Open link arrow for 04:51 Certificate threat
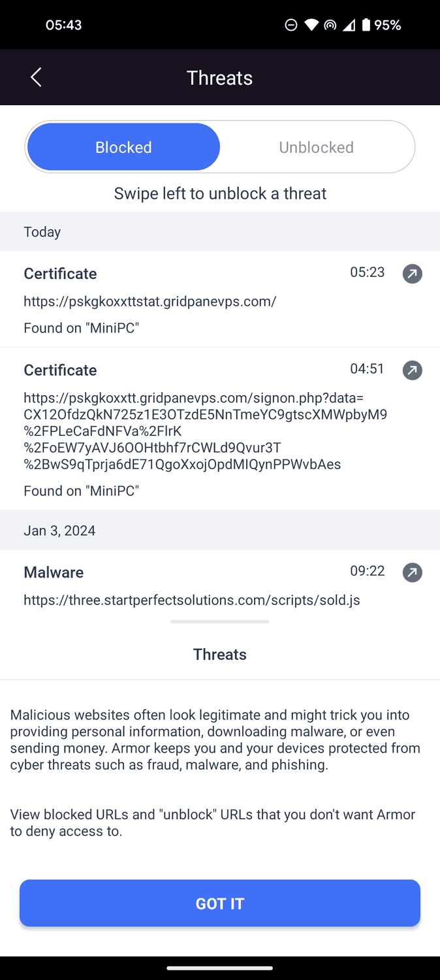The image size is (440, 980). pos(412,370)
